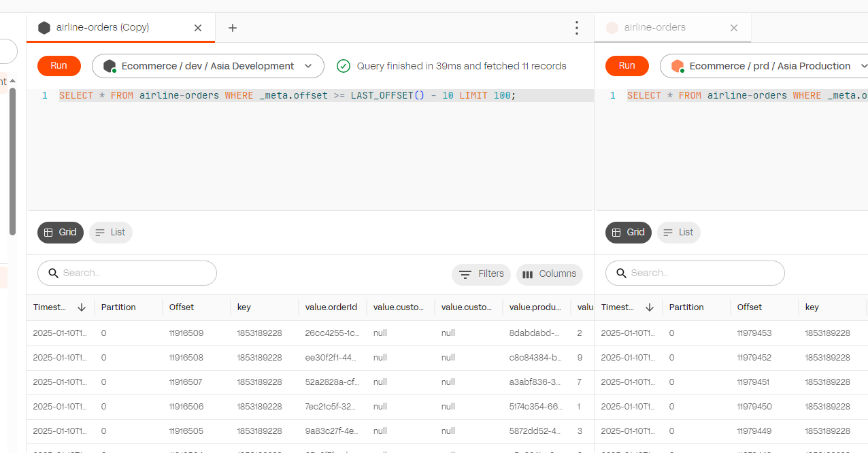
Task: Click the sort arrow on right Timestamp column
Action: [650, 307]
